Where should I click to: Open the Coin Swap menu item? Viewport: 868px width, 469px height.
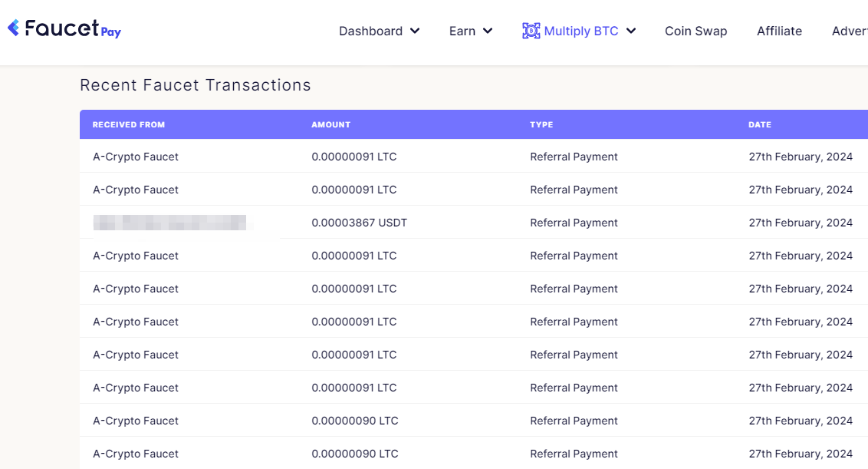pyautogui.click(x=695, y=31)
